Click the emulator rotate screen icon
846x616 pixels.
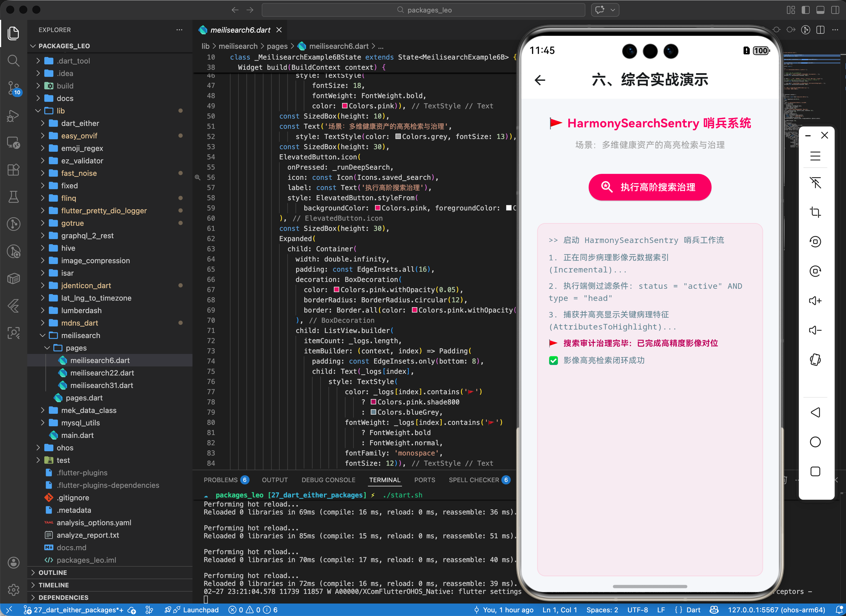pos(815,360)
